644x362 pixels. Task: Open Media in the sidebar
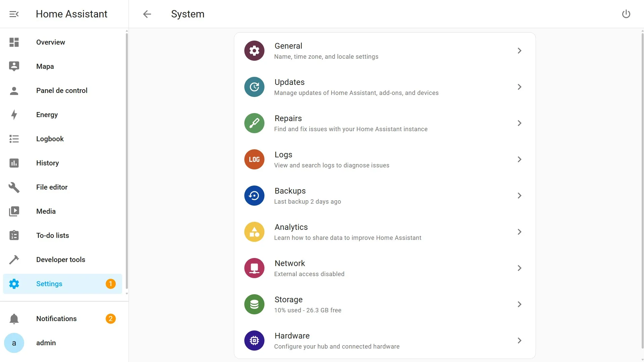(x=62, y=211)
